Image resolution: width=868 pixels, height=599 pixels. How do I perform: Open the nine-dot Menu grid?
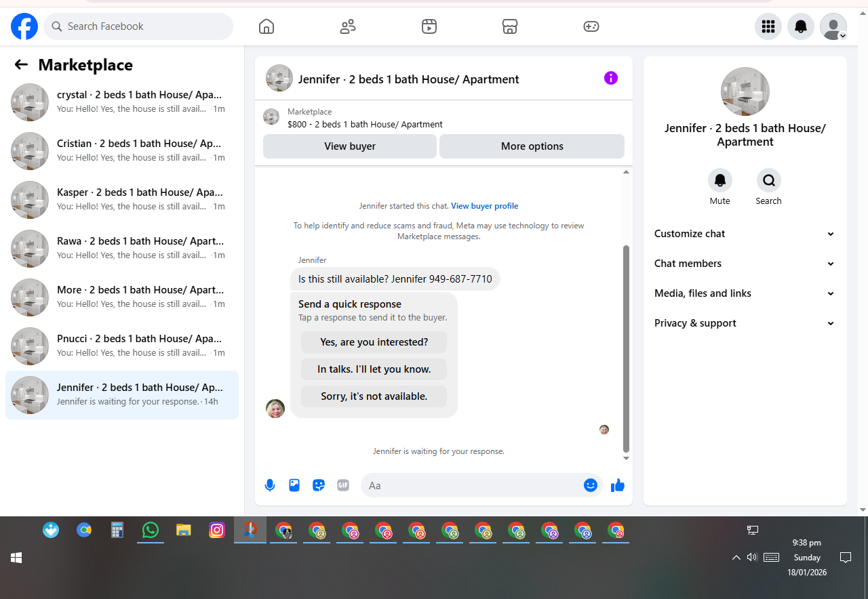coord(768,26)
